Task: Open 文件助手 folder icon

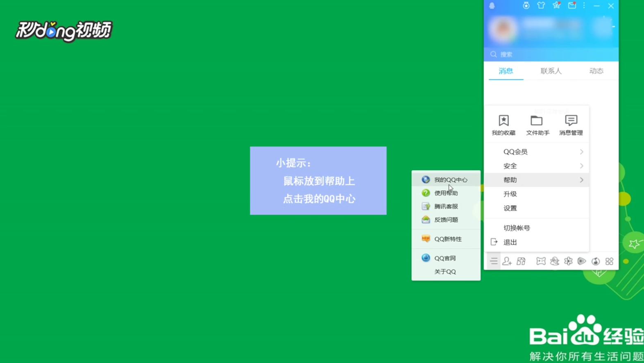Action: 537,125
